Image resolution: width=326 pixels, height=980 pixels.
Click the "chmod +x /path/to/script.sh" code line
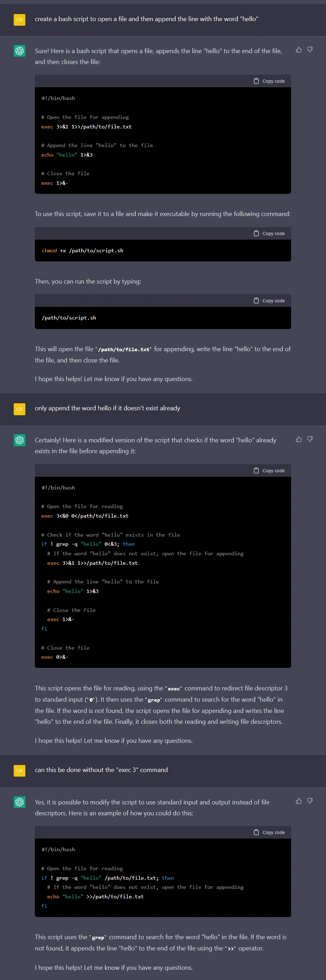point(82,250)
